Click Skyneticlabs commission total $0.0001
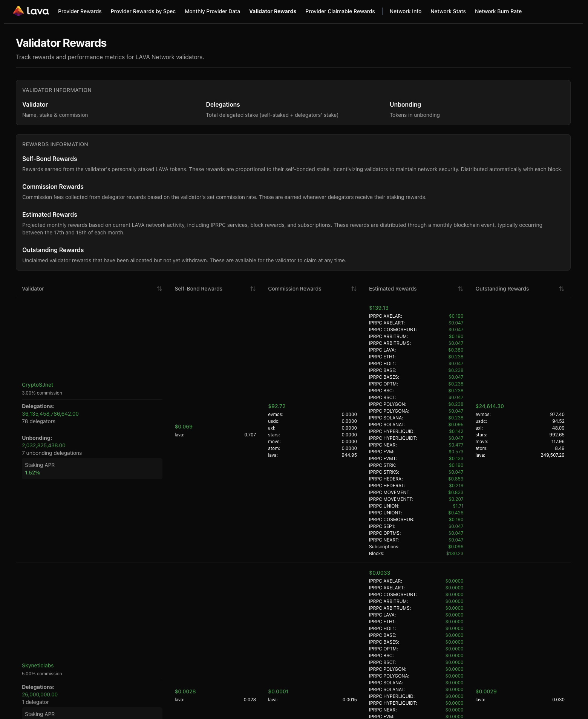 click(x=278, y=691)
